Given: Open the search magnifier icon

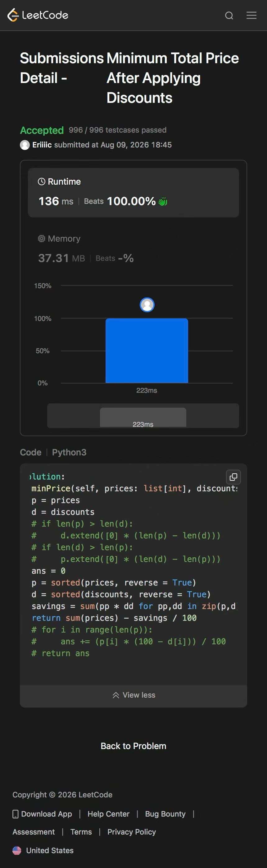Looking at the screenshot, I should pos(229,15).
